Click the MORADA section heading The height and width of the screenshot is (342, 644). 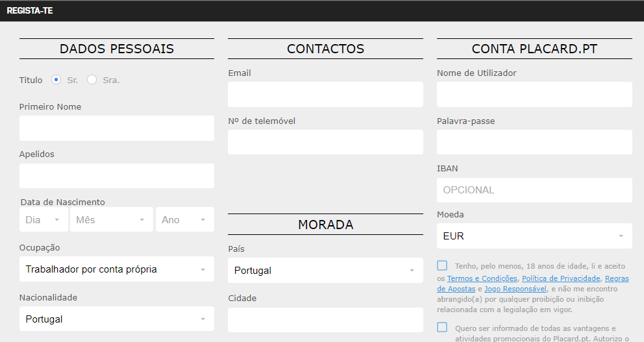pos(325,225)
